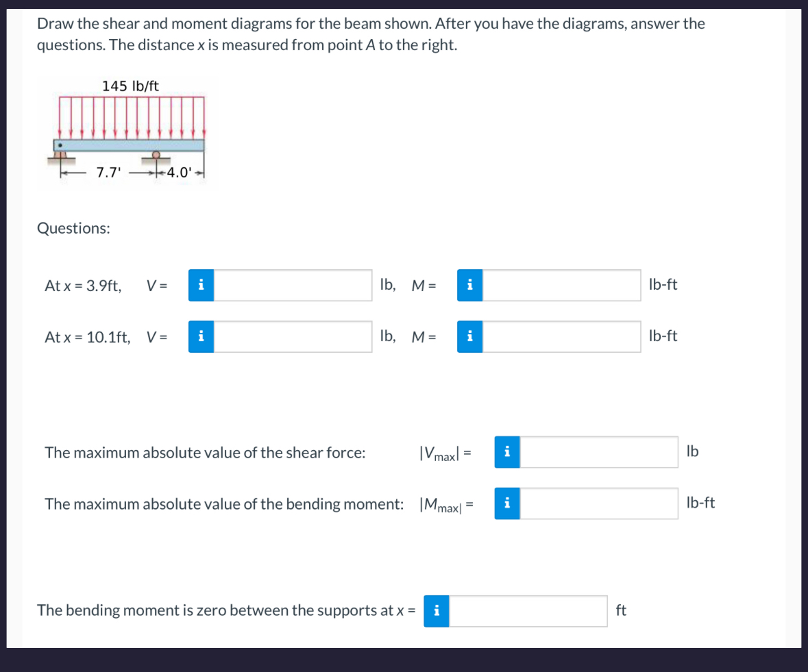Image resolution: width=808 pixels, height=672 pixels.
Task: Click the info icon beside V at x = 10.1ft
Action: pyautogui.click(x=200, y=336)
